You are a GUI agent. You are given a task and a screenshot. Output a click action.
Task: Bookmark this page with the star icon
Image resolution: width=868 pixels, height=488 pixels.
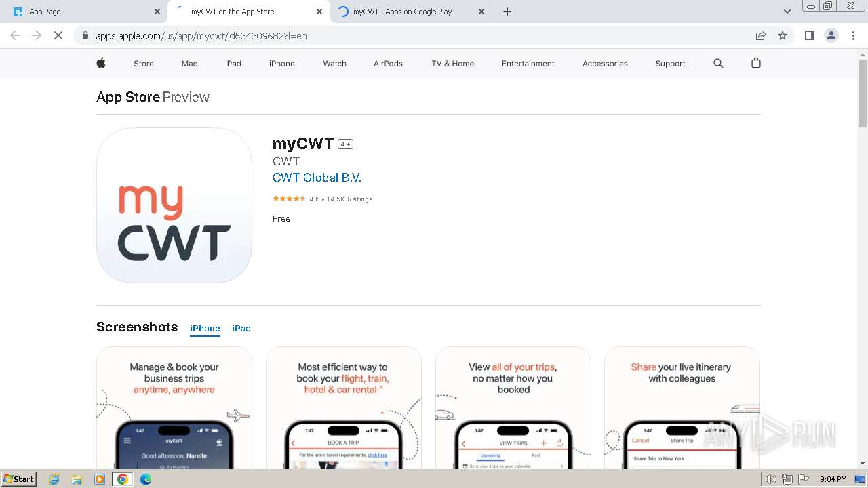(783, 35)
